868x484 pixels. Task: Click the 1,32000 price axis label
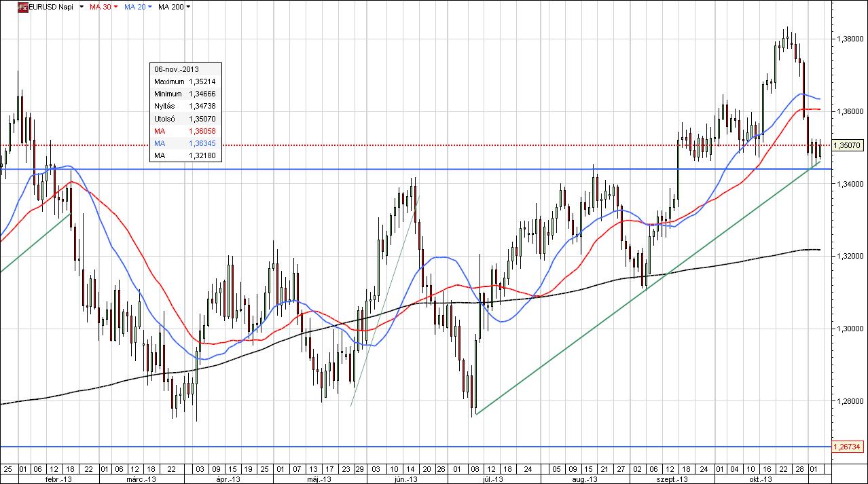pyautogui.click(x=850, y=257)
